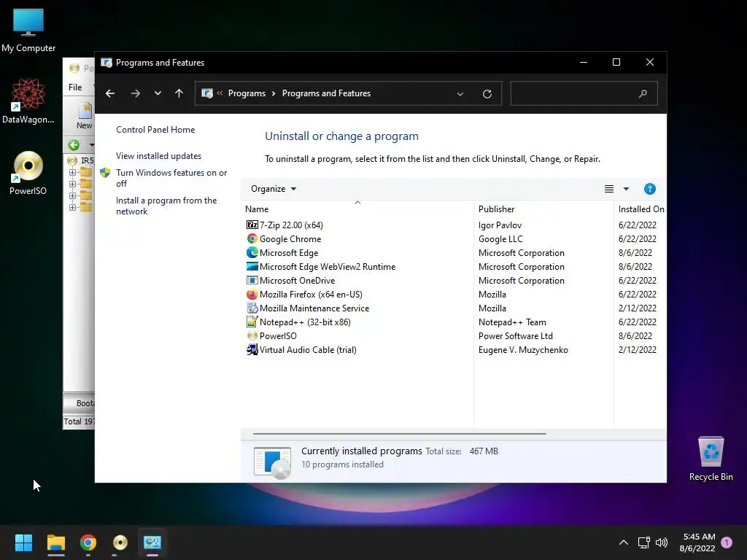The image size is (747, 560).
Task: Select Notepad++ Team publisher cell
Action: [512, 322]
